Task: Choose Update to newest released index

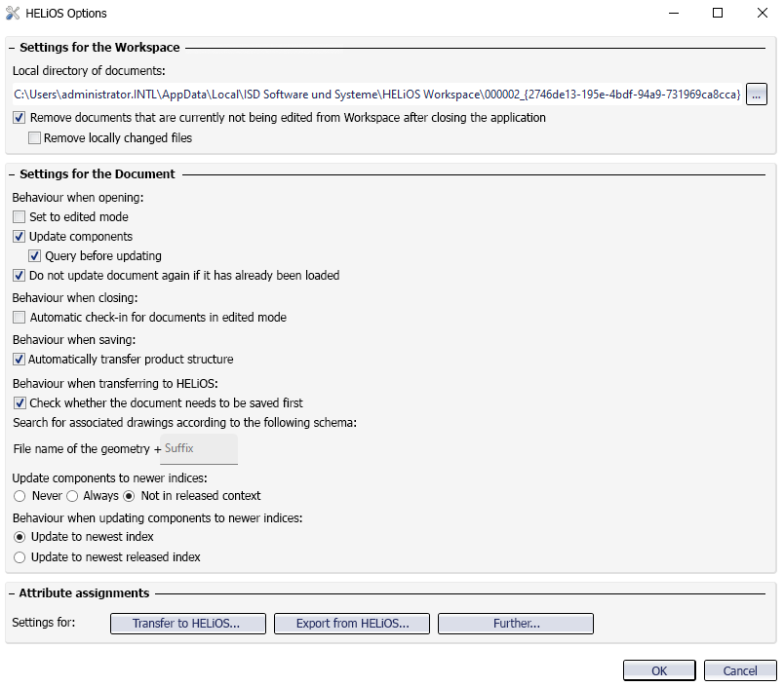Action: coord(20,557)
